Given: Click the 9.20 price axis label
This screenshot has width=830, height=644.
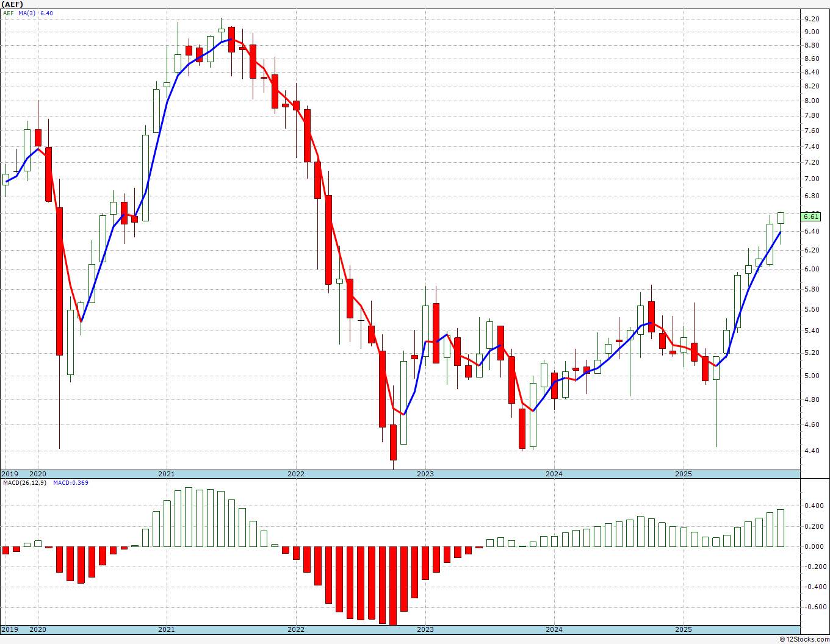Looking at the screenshot, I should click(x=812, y=19).
